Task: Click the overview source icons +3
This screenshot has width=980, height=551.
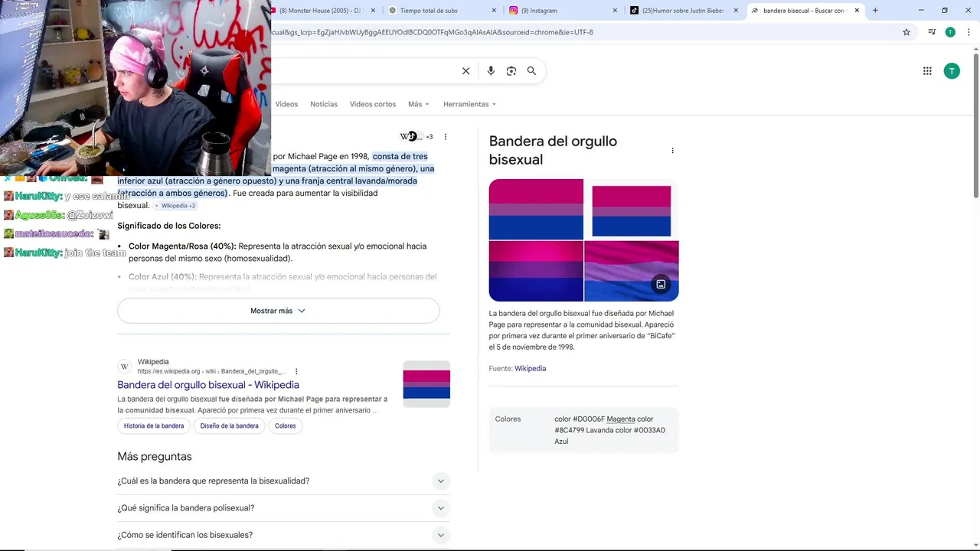Action: click(416, 137)
